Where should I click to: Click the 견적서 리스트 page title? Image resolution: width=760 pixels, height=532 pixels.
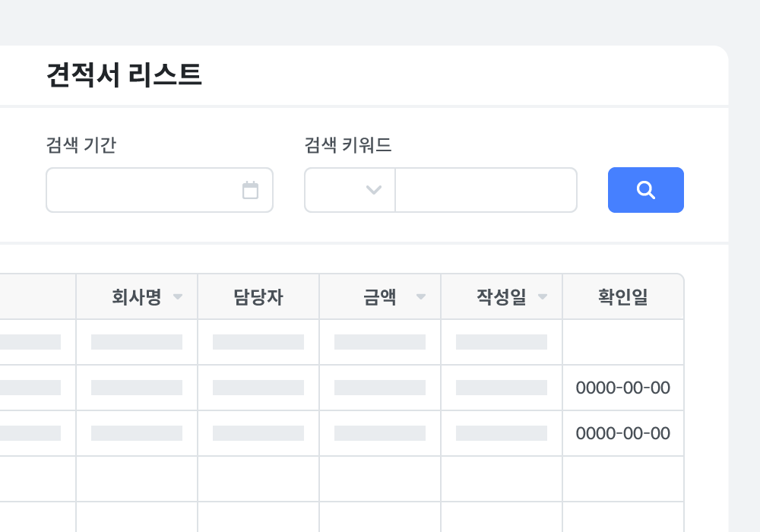pos(122,75)
